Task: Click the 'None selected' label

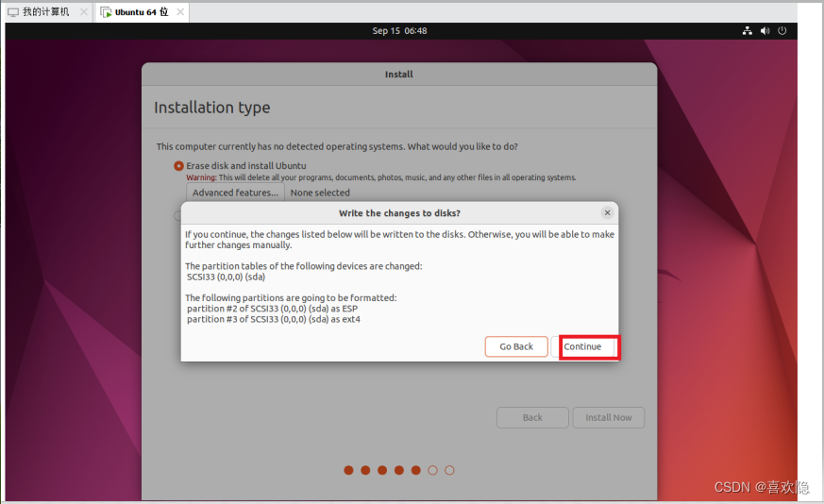Action: (x=320, y=193)
